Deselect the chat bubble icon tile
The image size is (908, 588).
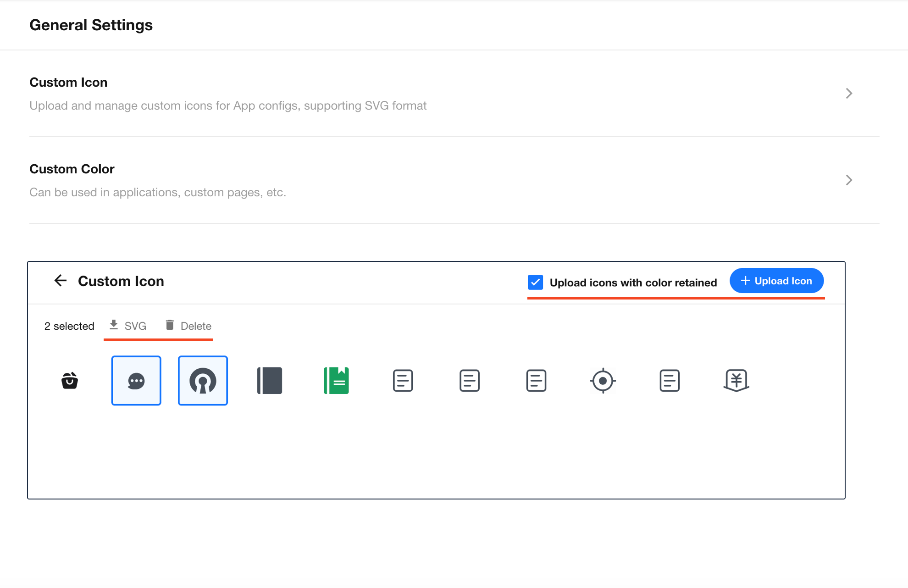[x=136, y=381]
